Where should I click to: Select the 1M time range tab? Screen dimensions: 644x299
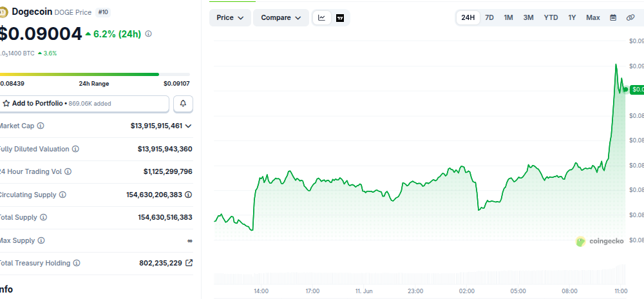pos(509,17)
